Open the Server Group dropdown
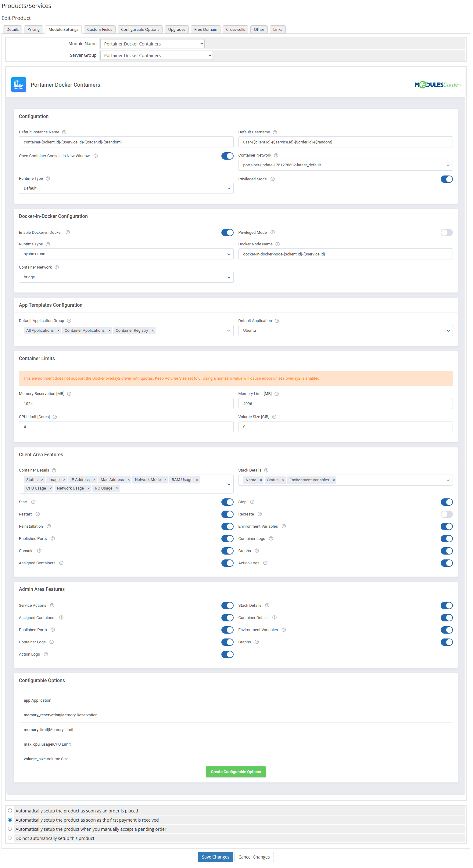Screen dimensions: 473x868 [156, 55]
